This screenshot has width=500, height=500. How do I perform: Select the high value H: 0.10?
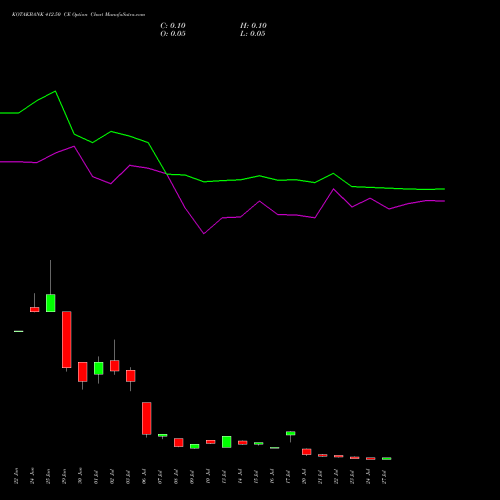(x=253, y=26)
